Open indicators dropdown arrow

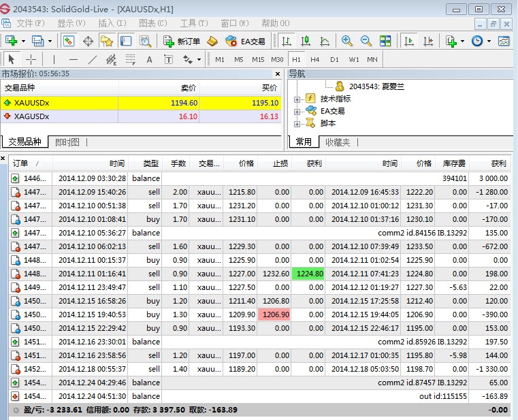[462, 42]
